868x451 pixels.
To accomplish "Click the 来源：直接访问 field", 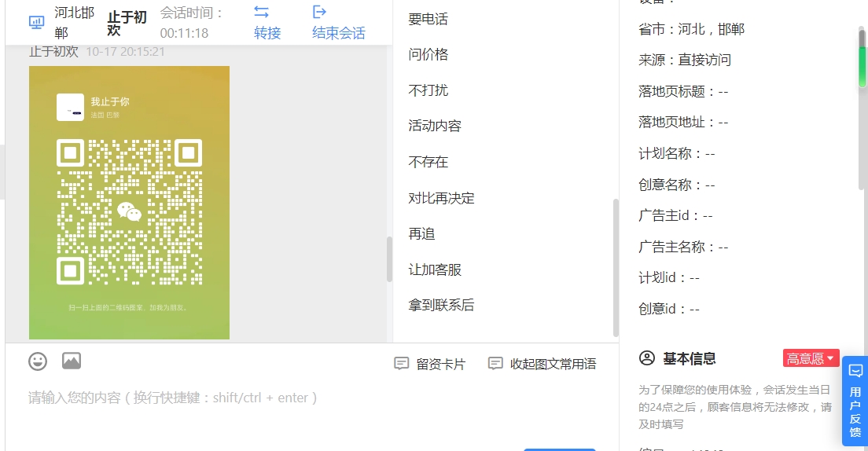I will click(x=685, y=60).
